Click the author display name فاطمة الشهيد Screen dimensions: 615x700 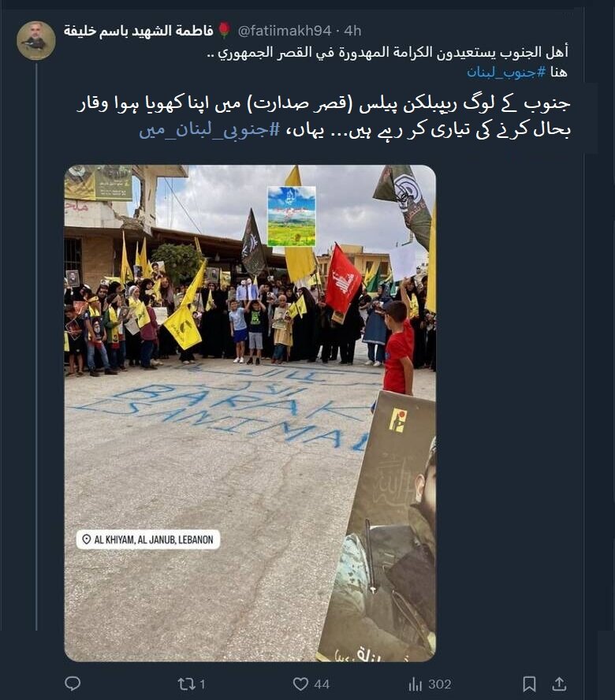coord(139,31)
